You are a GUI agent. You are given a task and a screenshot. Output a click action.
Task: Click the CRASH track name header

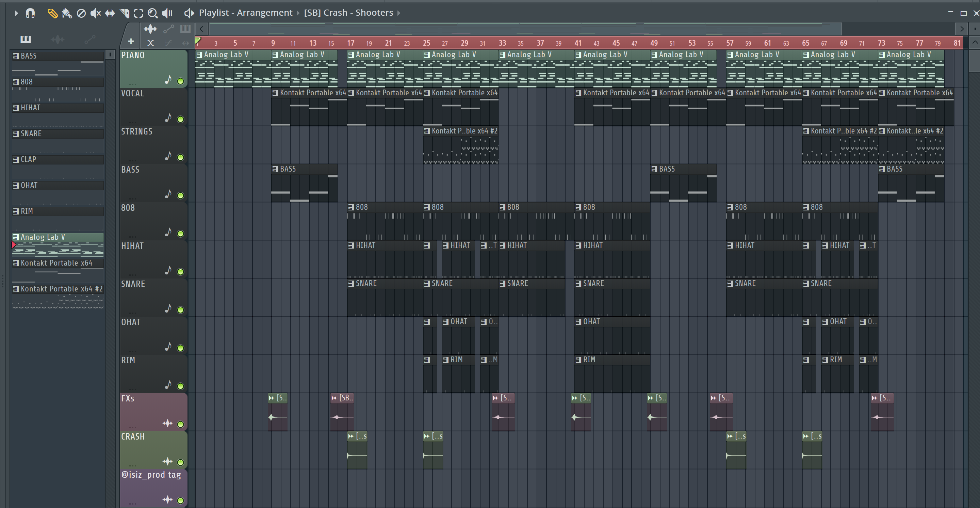[x=133, y=436]
